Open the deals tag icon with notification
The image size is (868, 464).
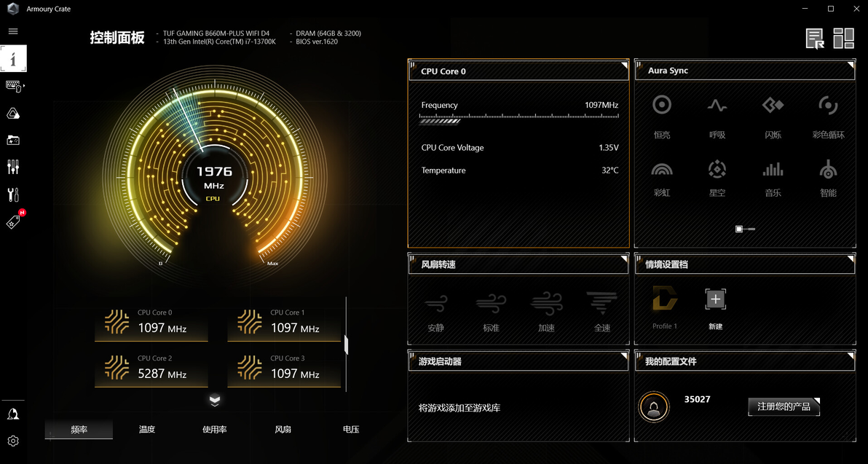(14, 221)
